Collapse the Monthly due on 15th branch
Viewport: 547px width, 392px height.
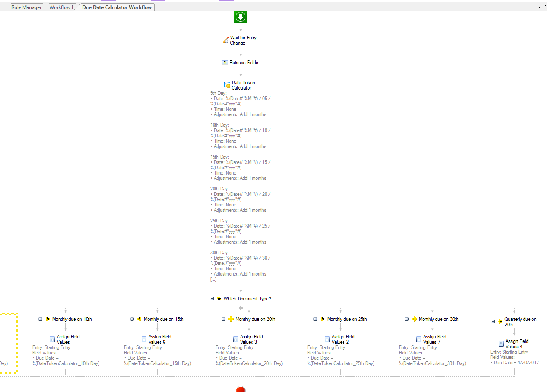[x=132, y=319]
